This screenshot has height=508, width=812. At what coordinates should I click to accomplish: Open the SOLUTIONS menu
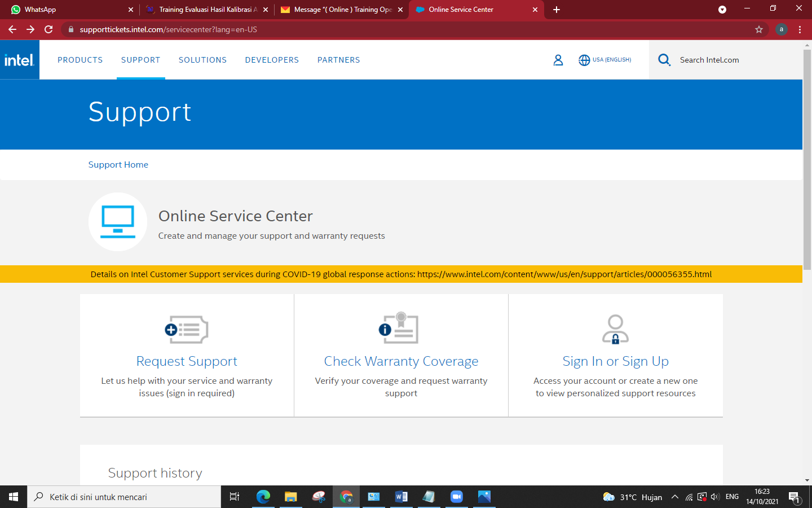click(x=202, y=60)
